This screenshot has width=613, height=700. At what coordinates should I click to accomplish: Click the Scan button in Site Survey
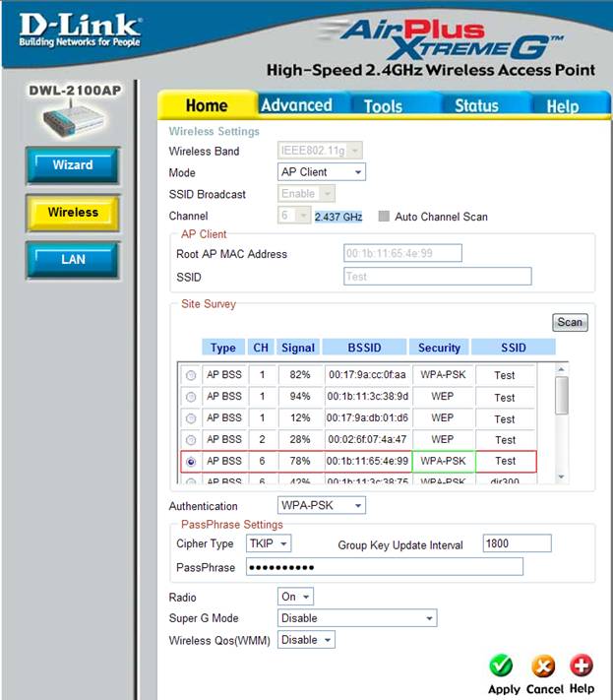point(570,322)
